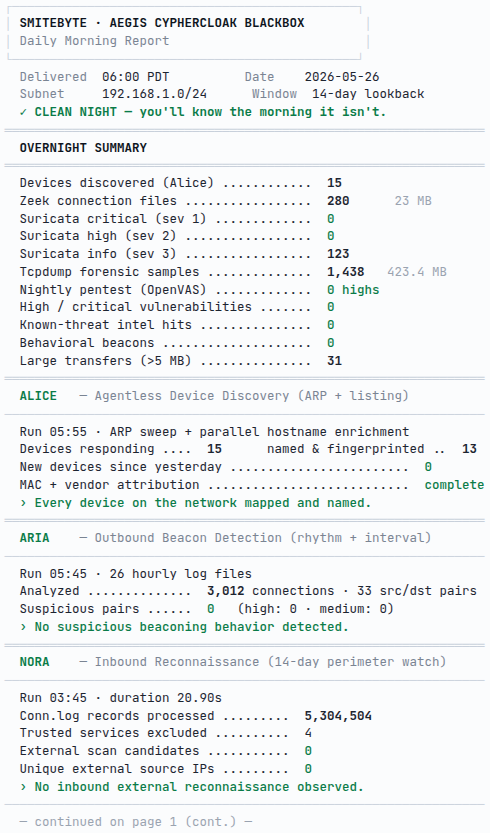
Task: Click the chevron before 'No inbound external reconnaissance'
Action: 23,787
